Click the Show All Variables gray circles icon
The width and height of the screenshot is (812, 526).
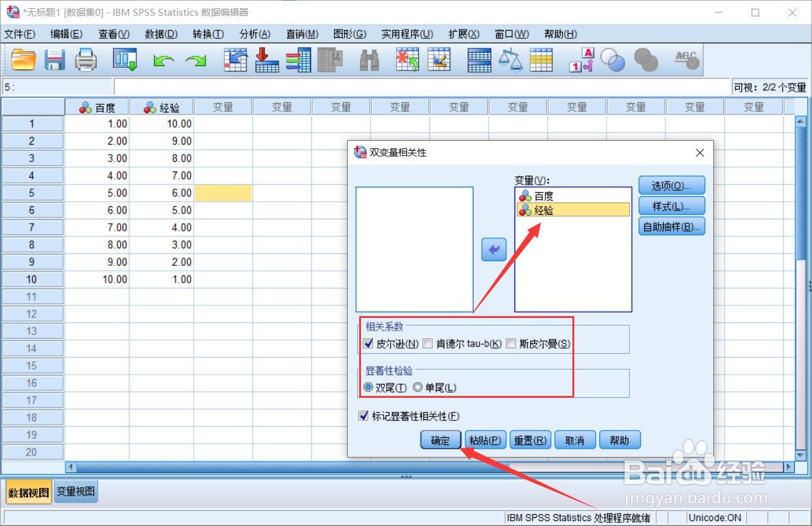646,60
